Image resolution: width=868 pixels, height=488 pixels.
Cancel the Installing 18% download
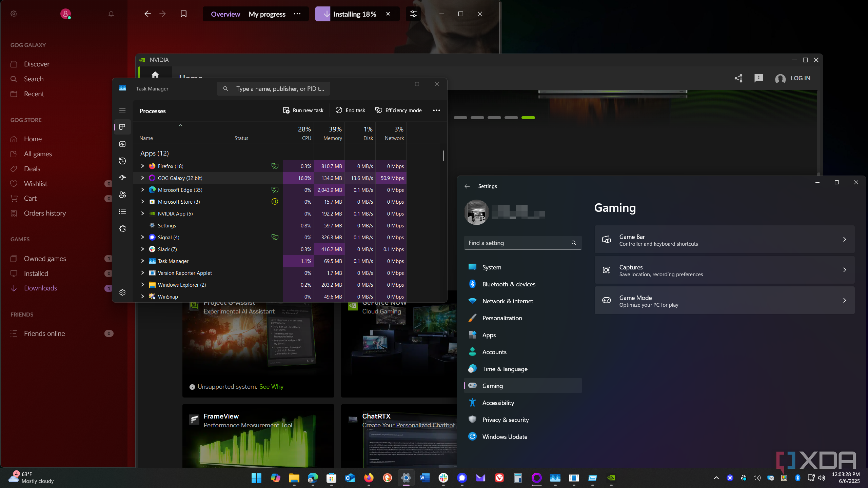[388, 14]
